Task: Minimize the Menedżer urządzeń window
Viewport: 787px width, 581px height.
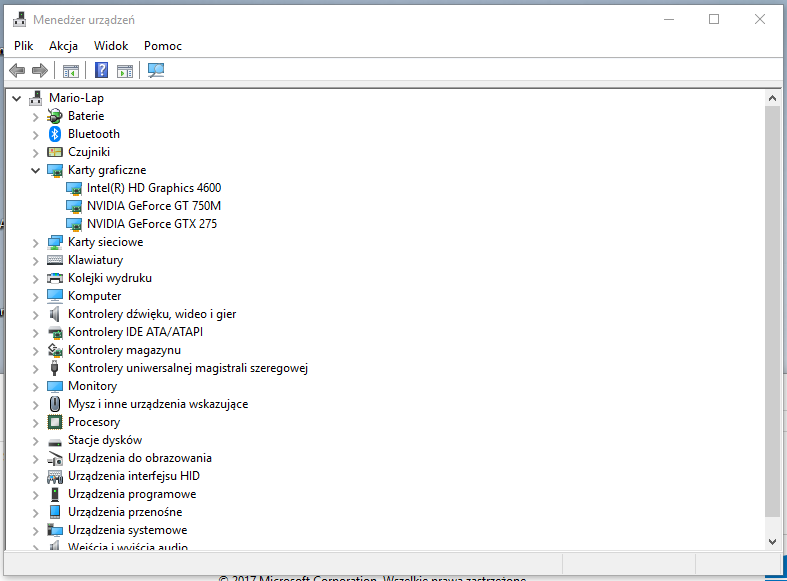Action: point(669,20)
